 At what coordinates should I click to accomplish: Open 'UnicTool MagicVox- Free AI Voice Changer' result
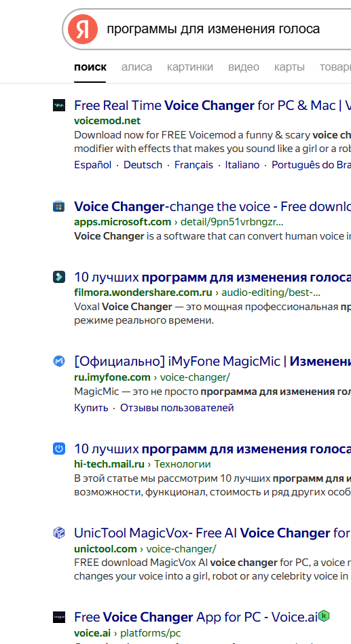coord(212,533)
